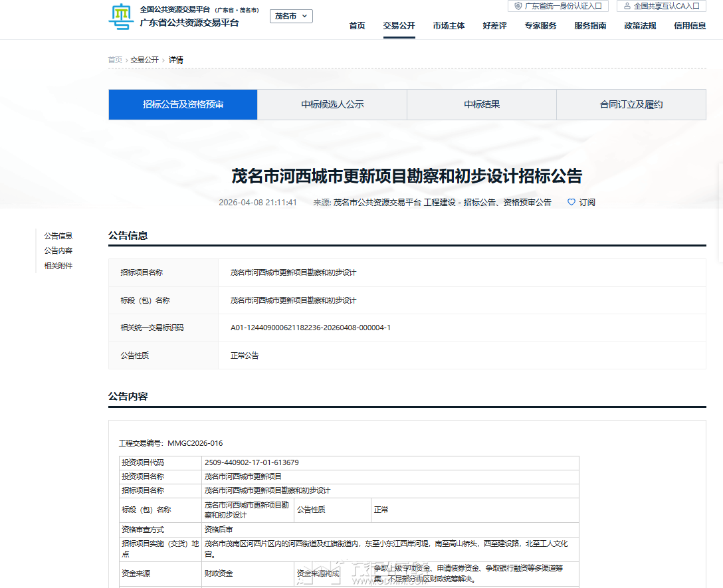Open the 政策法规 menu item
The image size is (723, 588).
[640, 26]
